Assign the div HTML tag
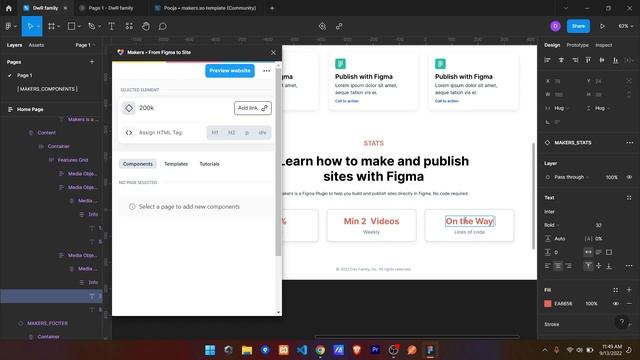The width and height of the screenshot is (640, 360). [262, 133]
